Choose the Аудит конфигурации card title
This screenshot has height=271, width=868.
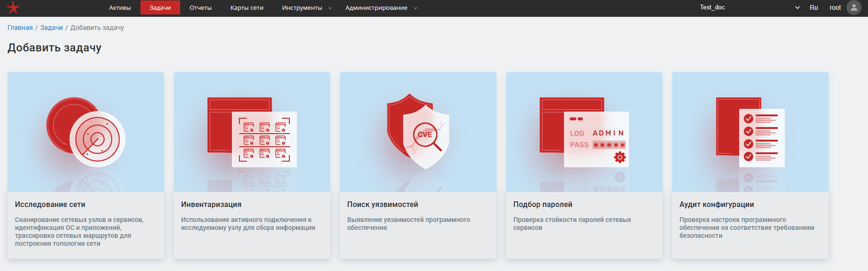pyautogui.click(x=716, y=205)
